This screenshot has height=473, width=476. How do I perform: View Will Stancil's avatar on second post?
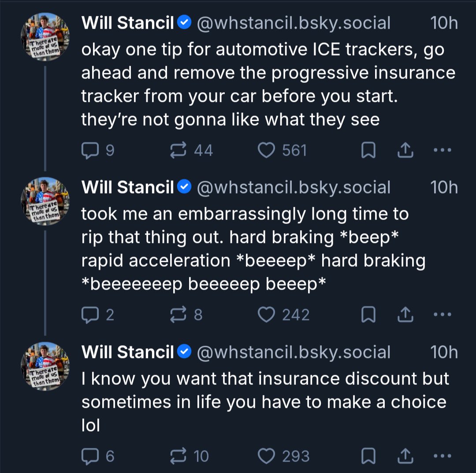point(45,201)
